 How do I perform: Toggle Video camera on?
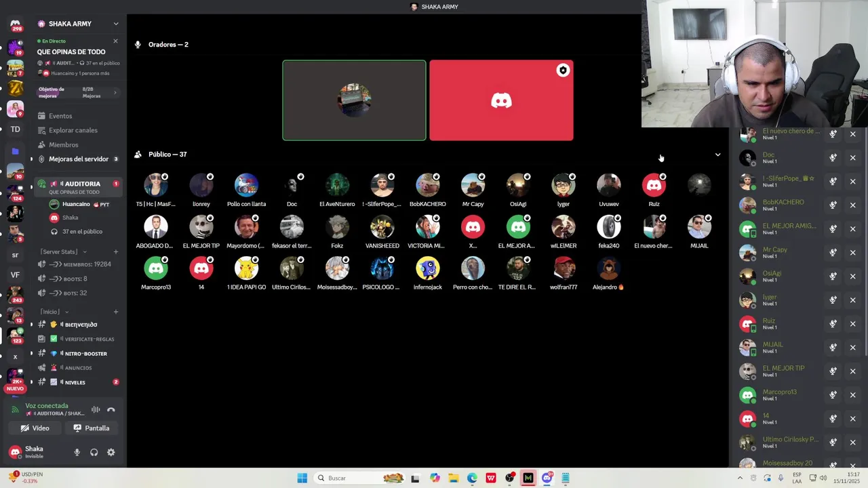click(x=35, y=428)
